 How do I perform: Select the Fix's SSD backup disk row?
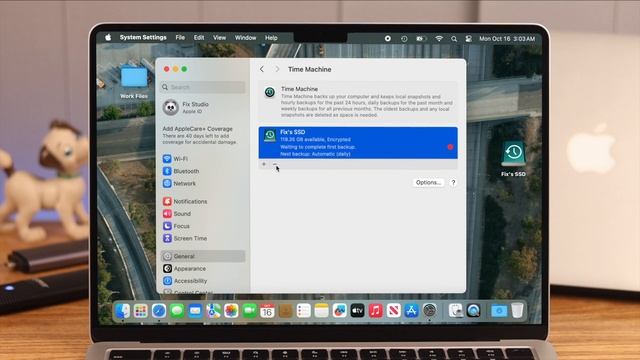pos(358,143)
